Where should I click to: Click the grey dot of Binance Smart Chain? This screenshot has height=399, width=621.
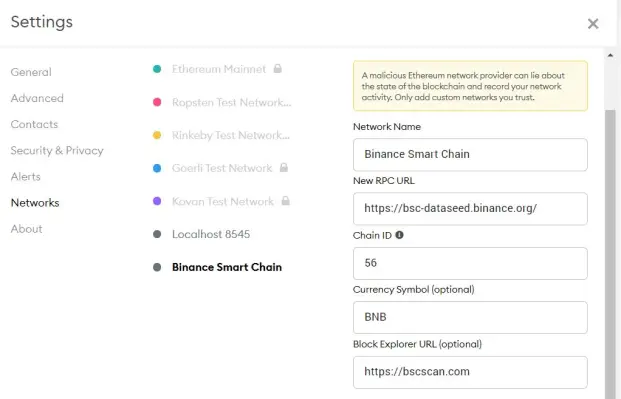[x=157, y=267]
